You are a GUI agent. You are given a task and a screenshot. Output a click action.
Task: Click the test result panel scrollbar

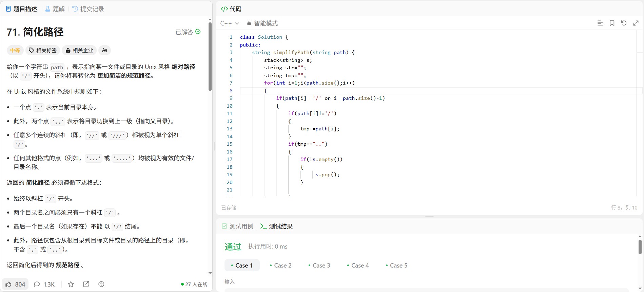point(640,247)
